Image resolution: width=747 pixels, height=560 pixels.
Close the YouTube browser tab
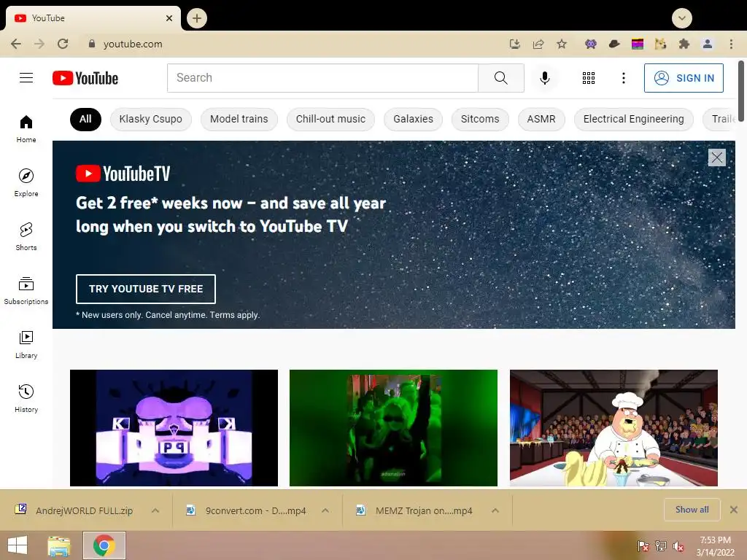[169, 18]
